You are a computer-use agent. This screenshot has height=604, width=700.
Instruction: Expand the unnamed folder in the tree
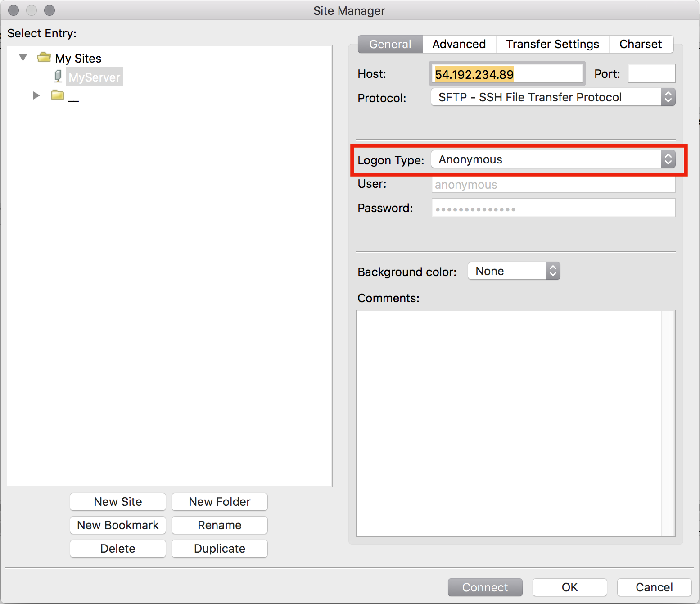coord(36,95)
